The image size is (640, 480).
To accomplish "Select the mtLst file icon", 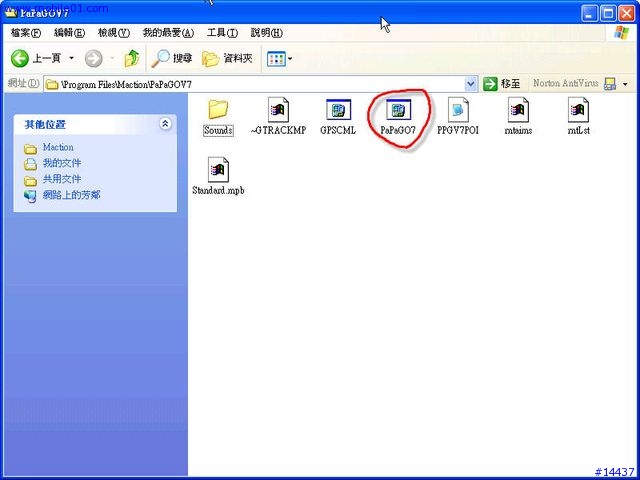I will pos(578,110).
